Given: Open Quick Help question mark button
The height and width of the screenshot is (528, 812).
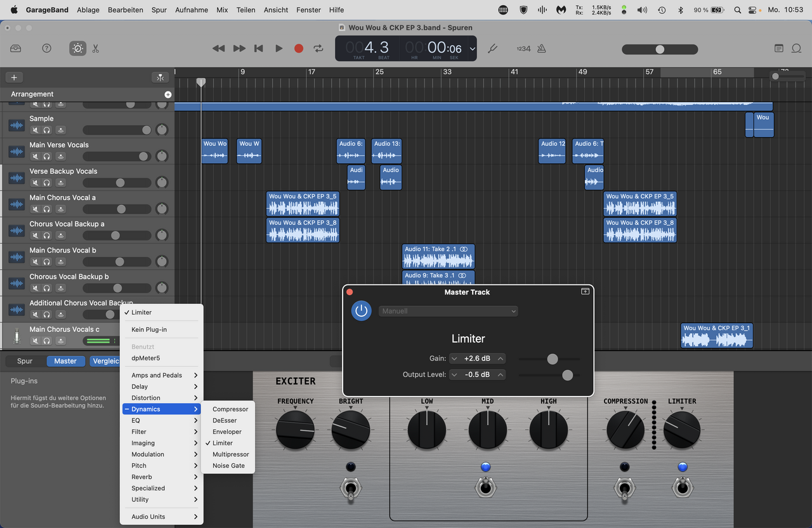Looking at the screenshot, I should click(x=46, y=48).
